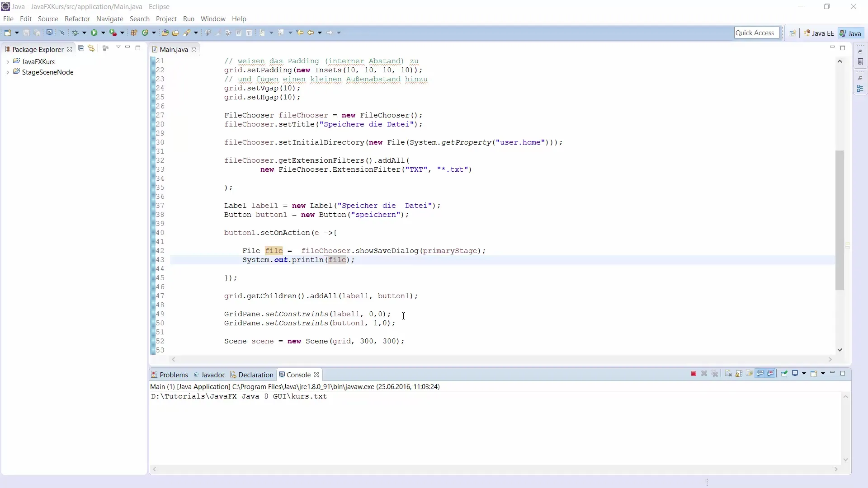Open the Window menu
The height and width of the screenshot is (488, 868).
[213, 19]
